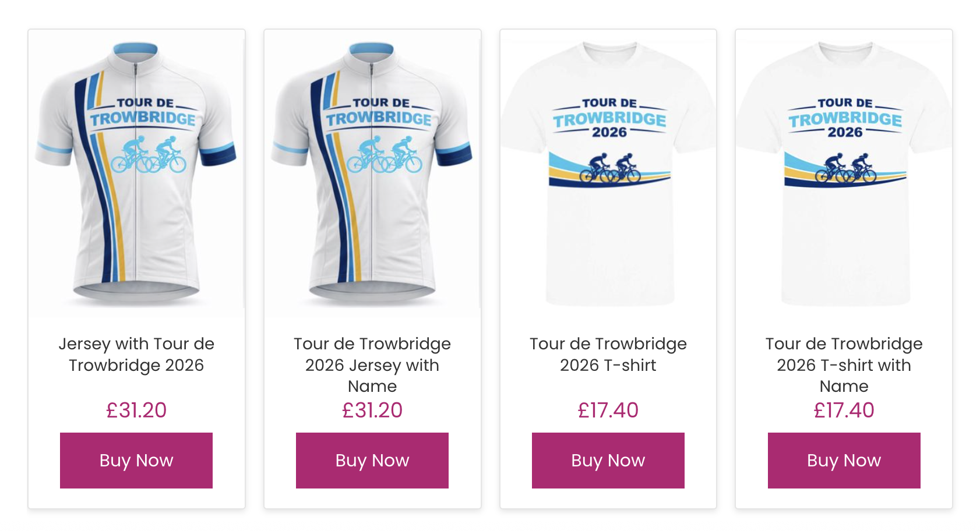980x531 pixels.
Task: Open the Jersey with Name product image
Action: point(372,174)
